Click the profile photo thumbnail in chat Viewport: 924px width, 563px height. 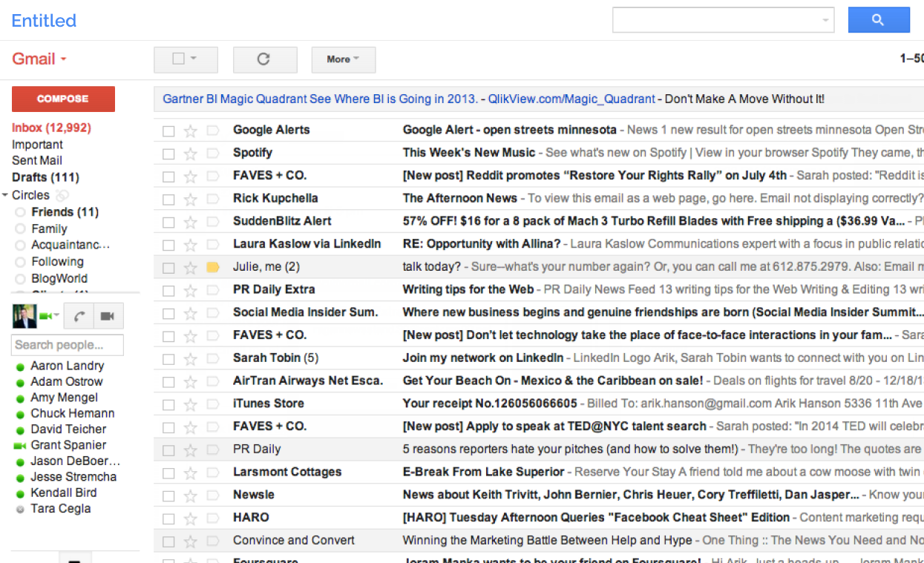(24, 316)
